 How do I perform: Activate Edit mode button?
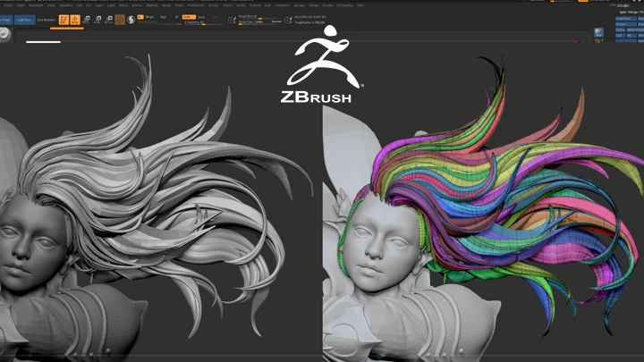(x=64, y=20)
